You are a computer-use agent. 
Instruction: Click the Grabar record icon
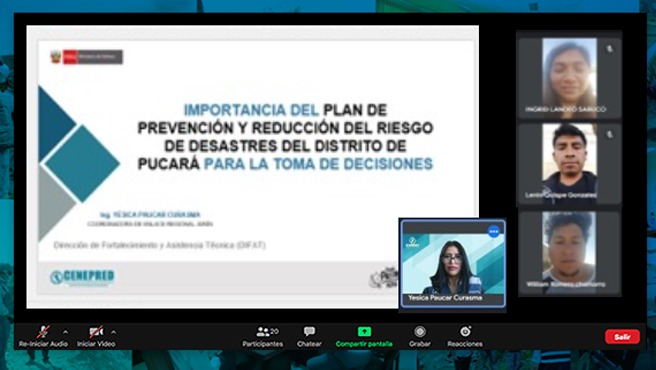coord(420,331)
